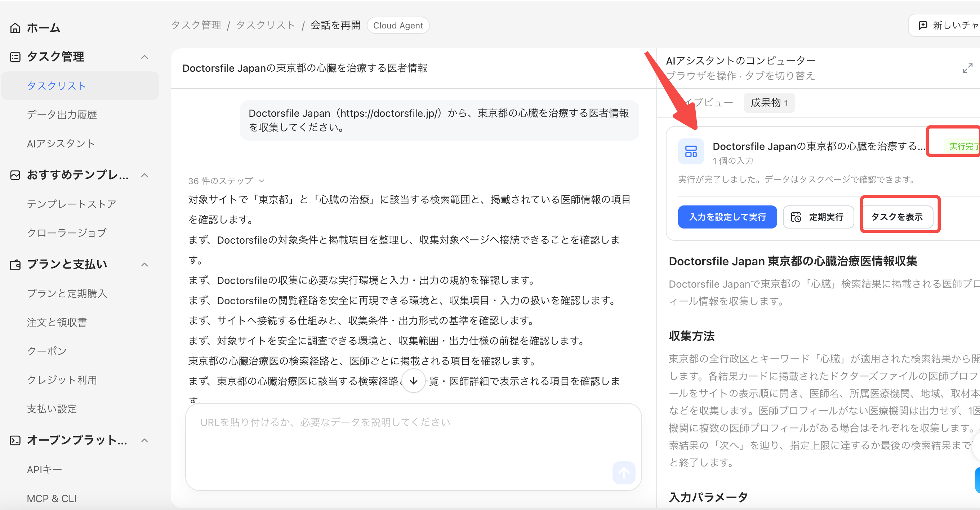Expand the 36 件のステップ list
The height and width of the screenshot is (510, 980).
(x=226, y=181)
